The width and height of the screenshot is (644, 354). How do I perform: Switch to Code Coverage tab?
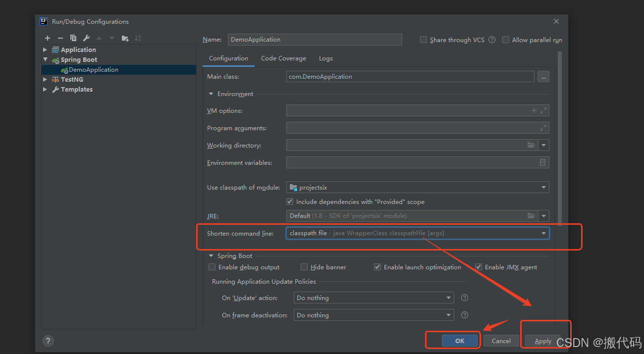coord(283,58)
